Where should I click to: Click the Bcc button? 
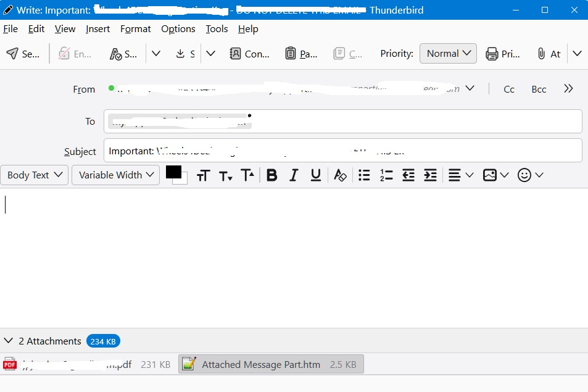tap(539, 90)
